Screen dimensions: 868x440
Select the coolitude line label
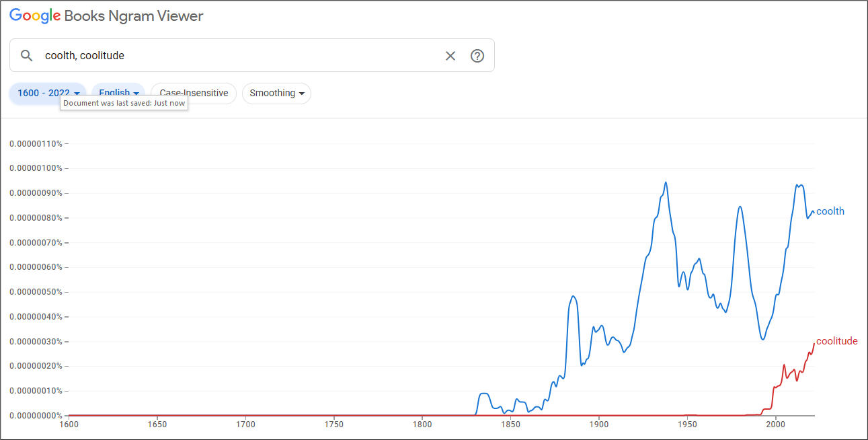click(x=837, y=341)
